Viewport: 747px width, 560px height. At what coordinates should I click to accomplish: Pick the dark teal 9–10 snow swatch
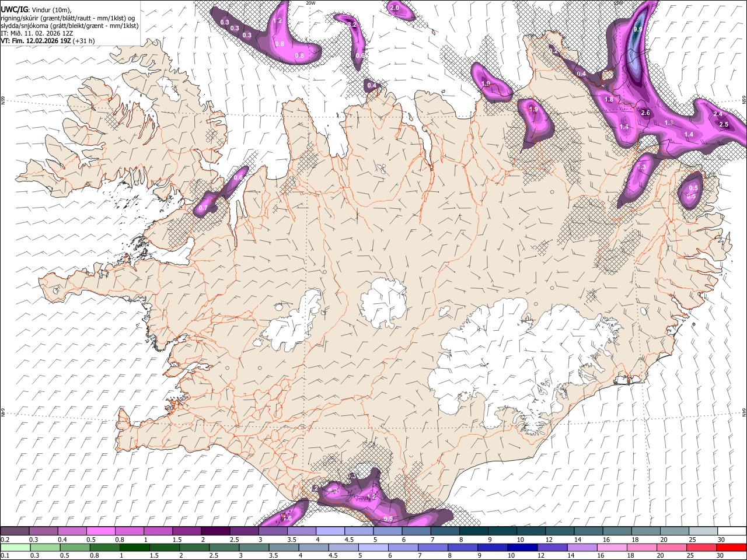point(502,531)
